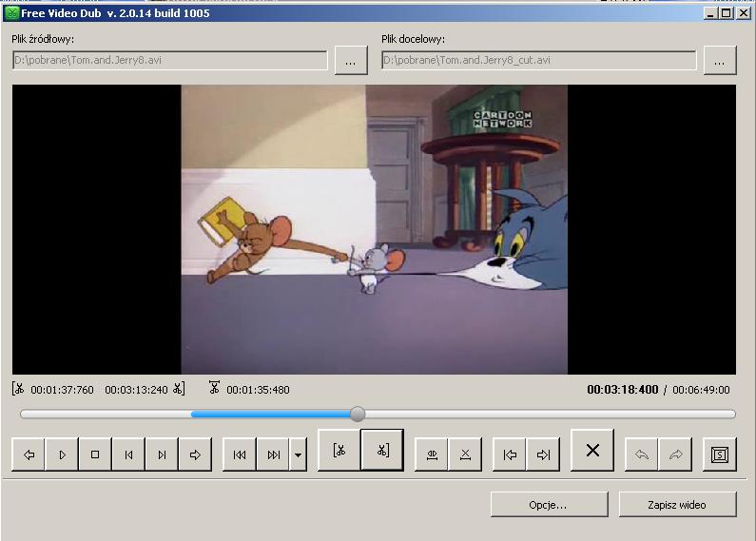
Task: Click the timeline slider handle
Action: 358,414
